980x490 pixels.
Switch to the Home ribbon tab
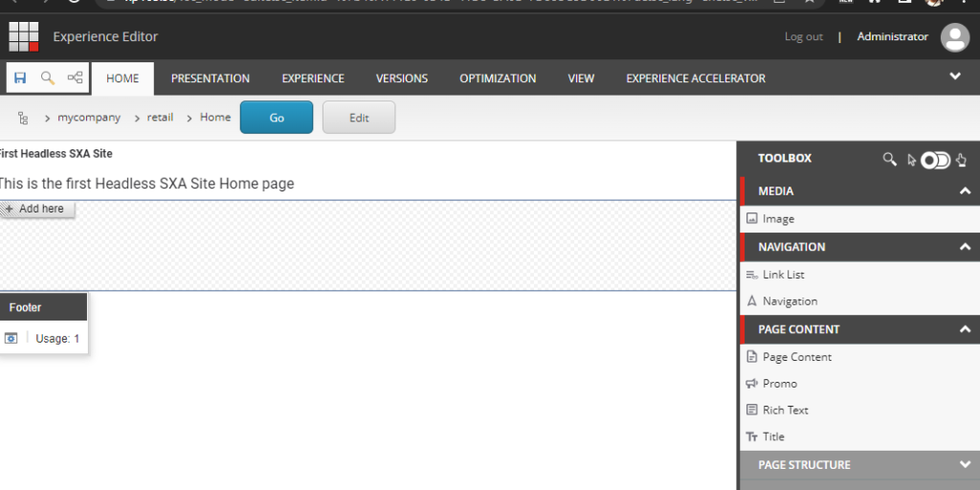point(122,78)
